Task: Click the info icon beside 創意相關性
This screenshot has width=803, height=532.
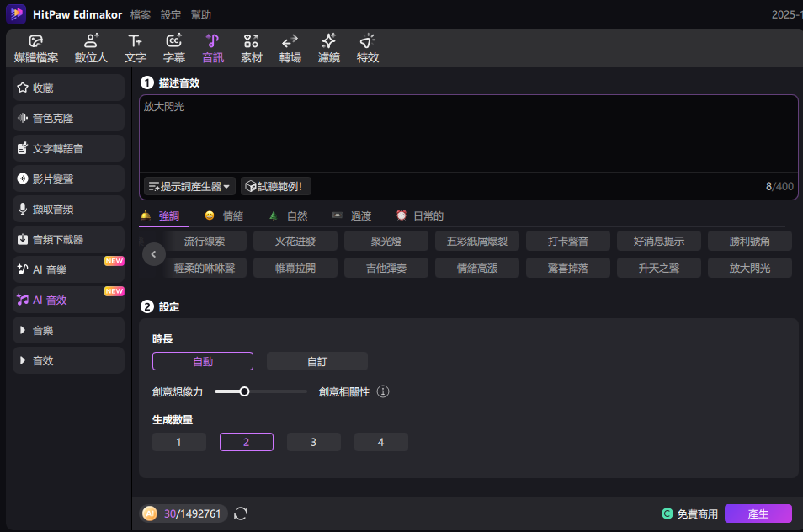Action: pyautogui.click(x=383, y=391)
